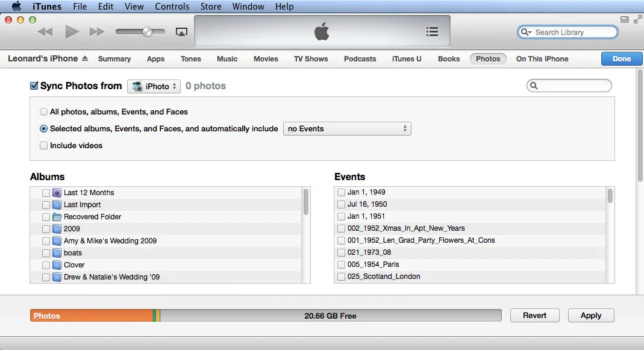Switch to the Summary tab
Screen dimensions: 644x350
114,59
